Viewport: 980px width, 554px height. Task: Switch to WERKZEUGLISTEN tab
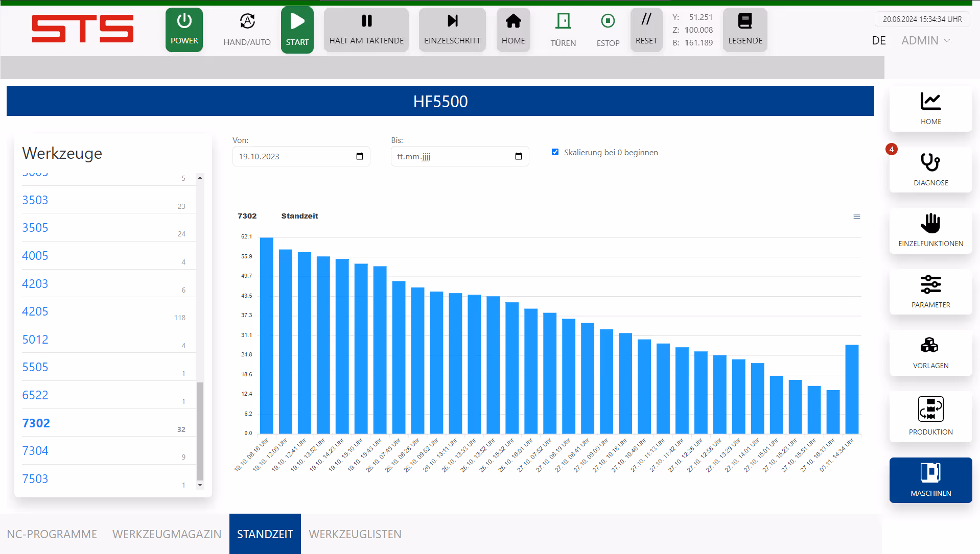355,534
